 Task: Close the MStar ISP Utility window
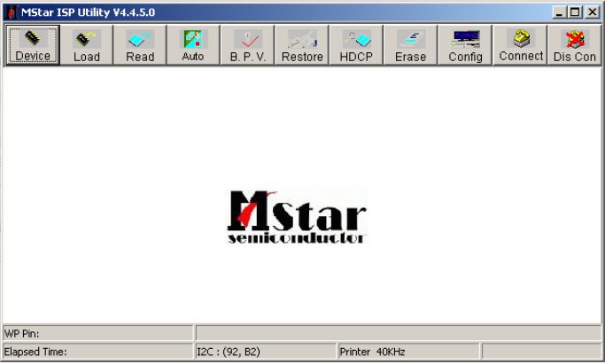click(x=593, y=12)
